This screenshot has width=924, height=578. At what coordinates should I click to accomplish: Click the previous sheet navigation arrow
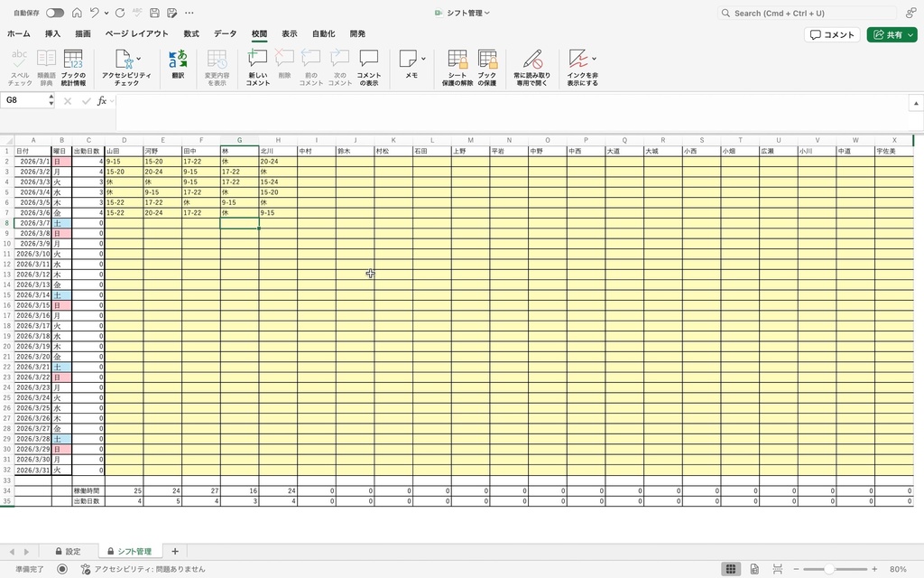12,552
